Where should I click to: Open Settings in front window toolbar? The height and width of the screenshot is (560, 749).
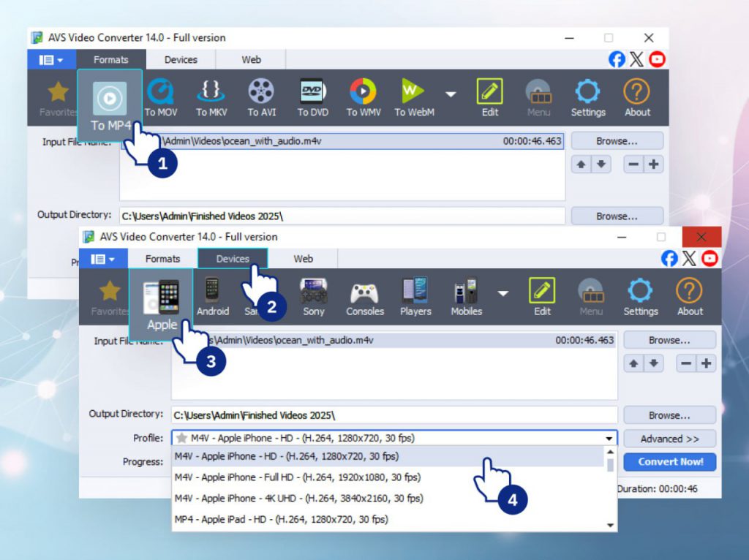641,297
